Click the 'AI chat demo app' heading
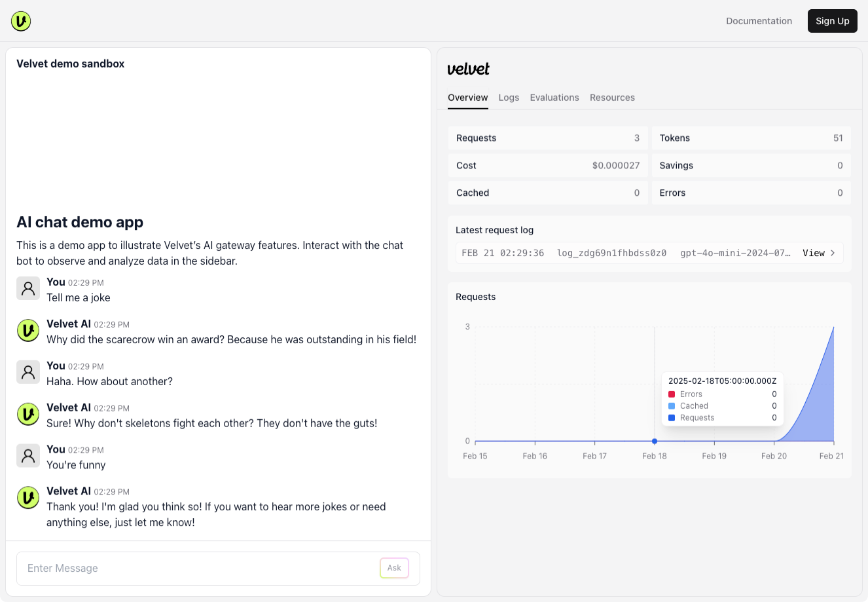 coord(80,222)
